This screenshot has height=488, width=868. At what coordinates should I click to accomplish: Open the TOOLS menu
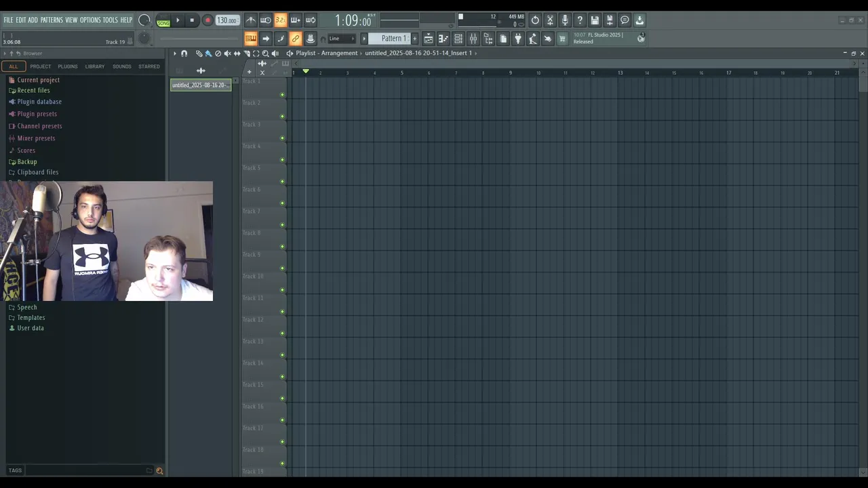pyautogui.click(x=111, y=20)
